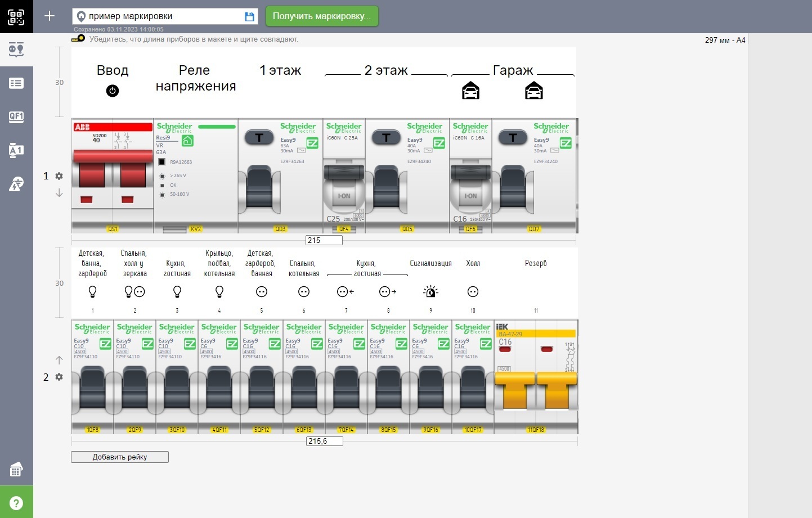Move rail 1 down with arrow
Viewport: 812px width, 518px height.
[59, 193]
